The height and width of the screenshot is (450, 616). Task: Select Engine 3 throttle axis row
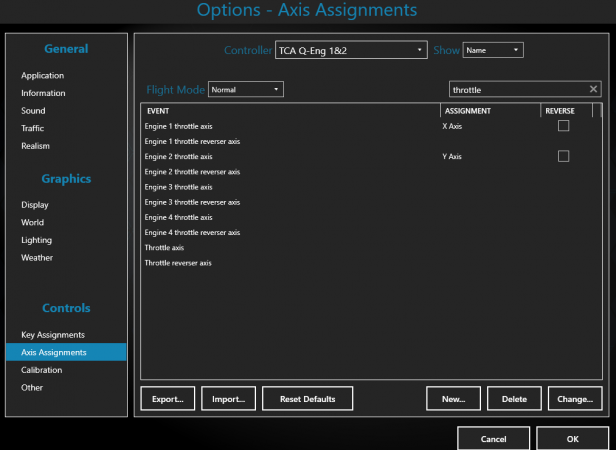pyautogui.click(x=178, y=187)
